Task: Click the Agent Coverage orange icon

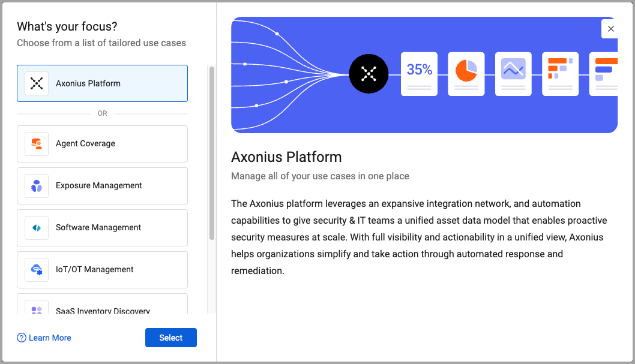Action: pyautogui.click(x=37, y=143)
